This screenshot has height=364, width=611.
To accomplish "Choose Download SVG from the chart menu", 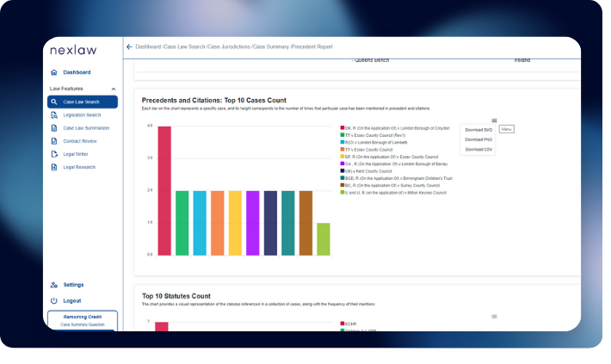I will [478, 130].
